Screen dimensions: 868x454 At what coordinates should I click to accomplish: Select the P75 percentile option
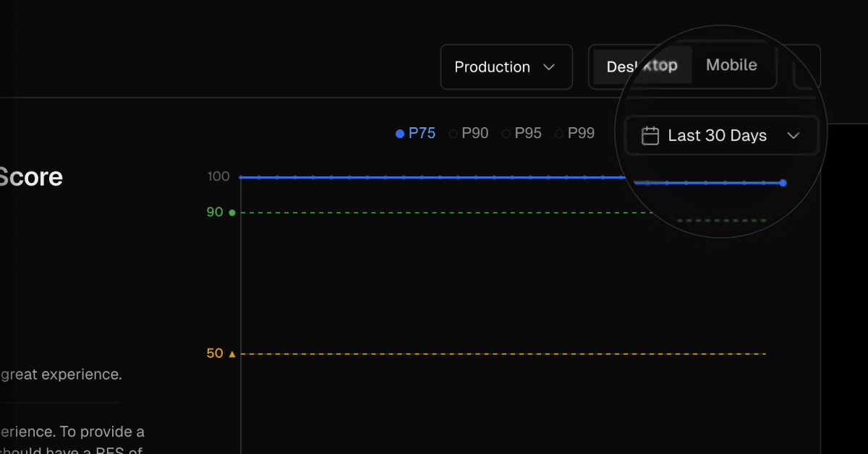point(416,133)
